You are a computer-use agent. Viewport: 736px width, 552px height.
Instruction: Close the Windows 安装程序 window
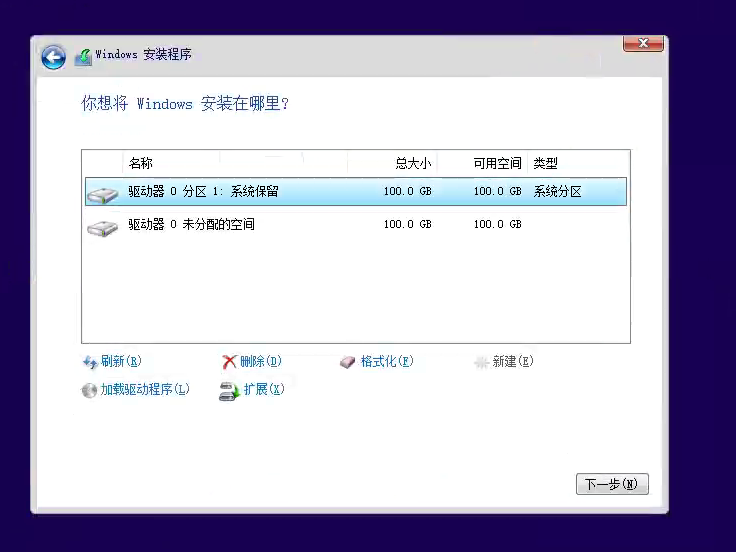(x=643, y=43)
